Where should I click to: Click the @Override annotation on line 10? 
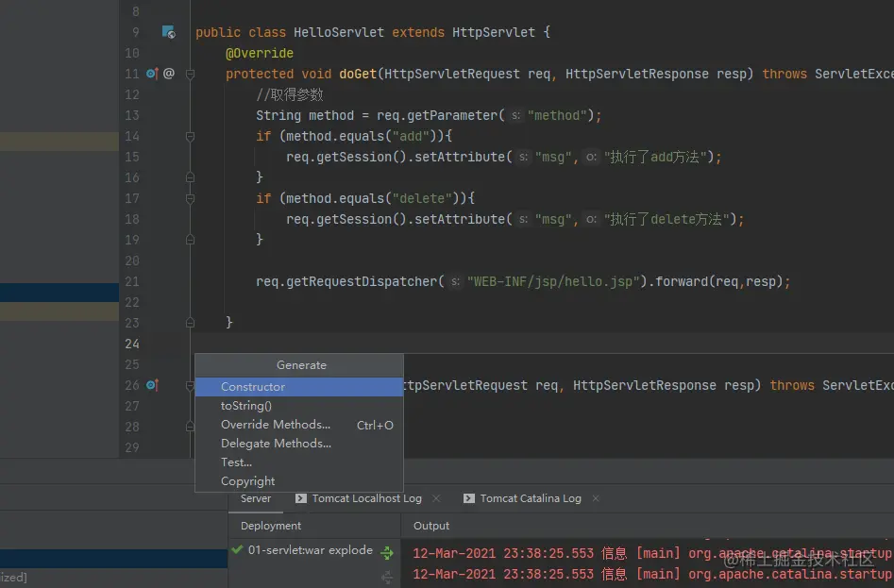pyautogui.click(x=260, y=53)
